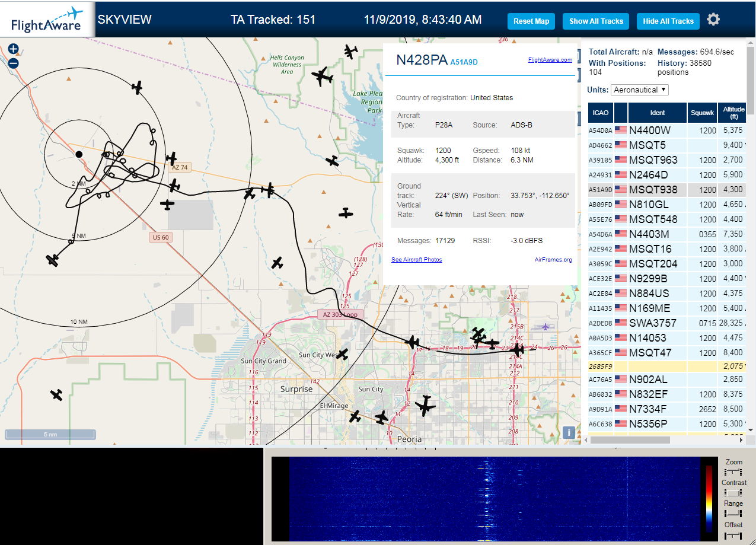
Task: Select the MSQT47 row in the table
Action: (667, 353)
